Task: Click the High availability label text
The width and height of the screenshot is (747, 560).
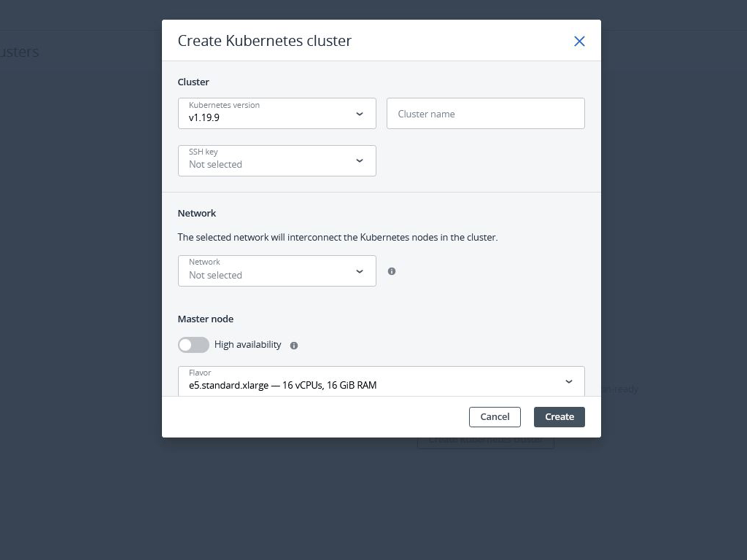Action: [247, 345]
